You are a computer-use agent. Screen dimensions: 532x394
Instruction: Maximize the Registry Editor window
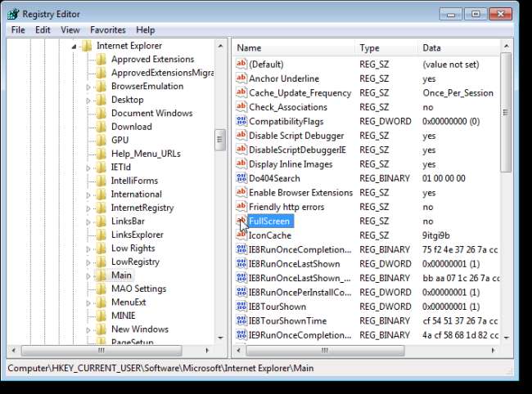tap(476, 14)
